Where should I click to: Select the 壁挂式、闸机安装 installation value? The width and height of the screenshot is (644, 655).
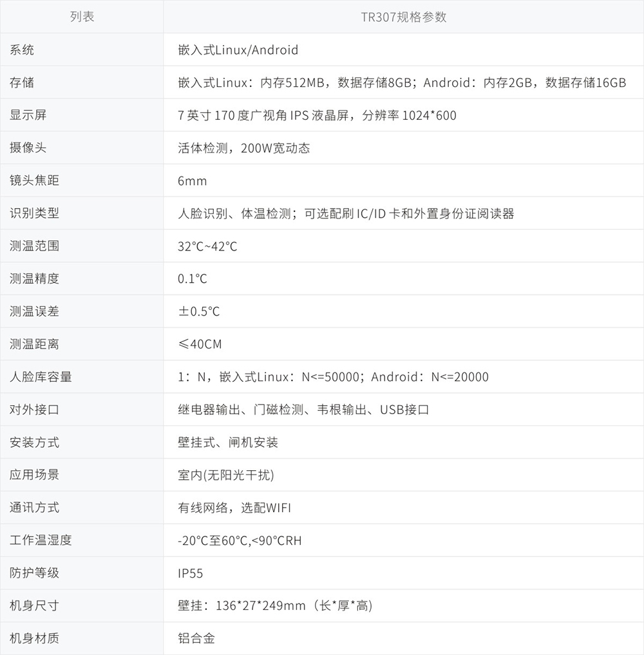(228, 442)
